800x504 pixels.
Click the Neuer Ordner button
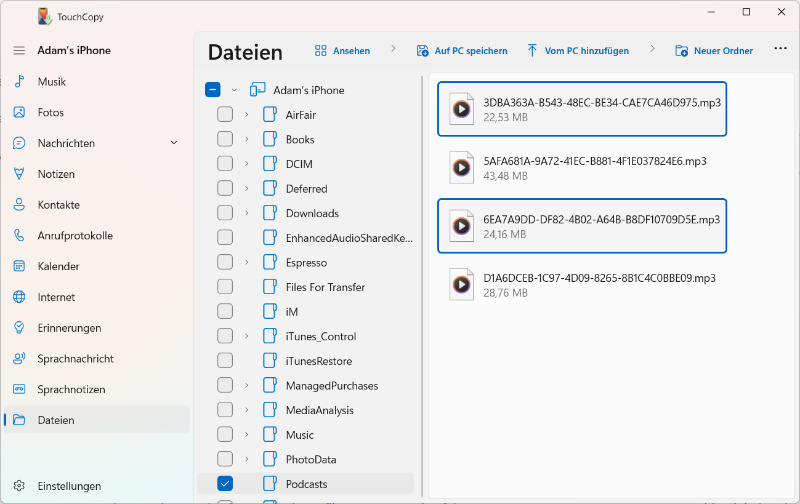point(713,51)
